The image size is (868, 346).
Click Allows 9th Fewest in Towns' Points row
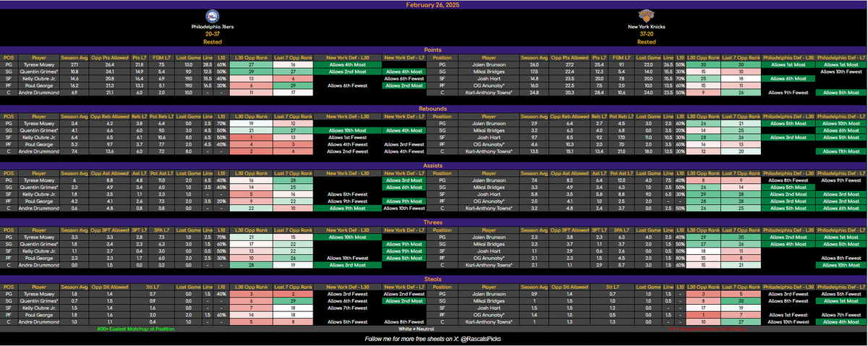click(788, 93)
